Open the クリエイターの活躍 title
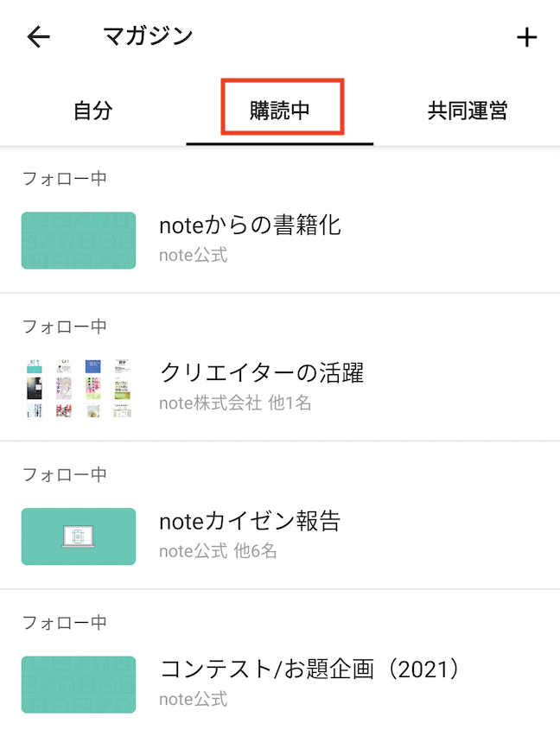 [x=262, y=373]
